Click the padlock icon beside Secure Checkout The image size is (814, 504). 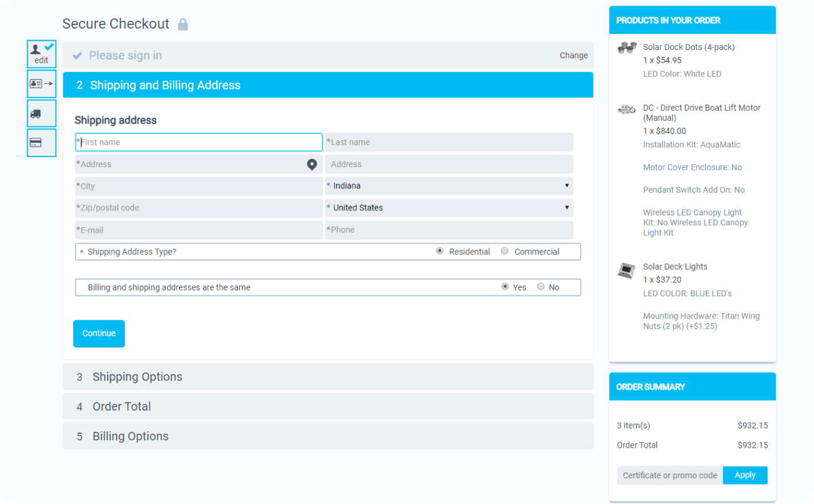pyautogui.click(x=183, y=24)
